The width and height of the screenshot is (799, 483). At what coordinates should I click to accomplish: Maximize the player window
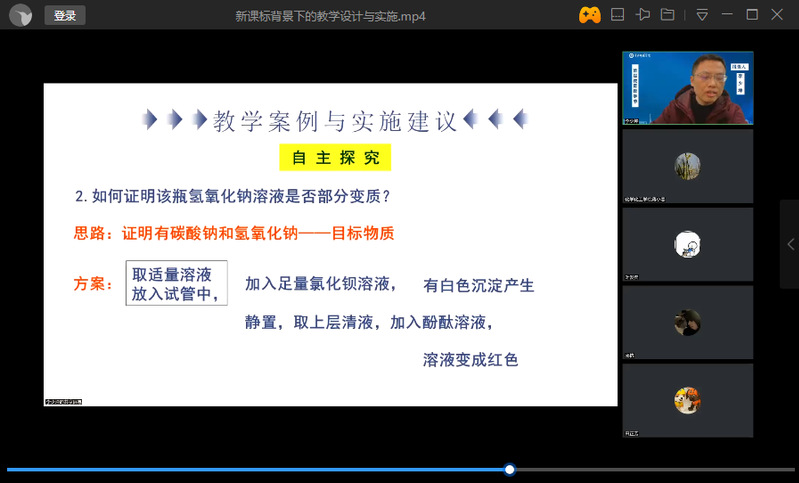(x=752, y=15)
